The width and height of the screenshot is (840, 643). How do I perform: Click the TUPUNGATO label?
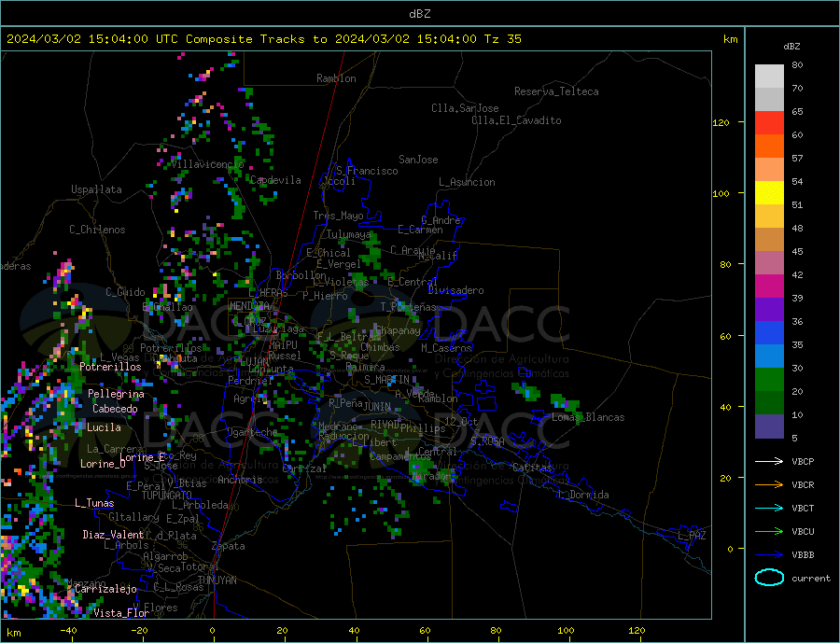pyautogui.click(x=167, y=496)
